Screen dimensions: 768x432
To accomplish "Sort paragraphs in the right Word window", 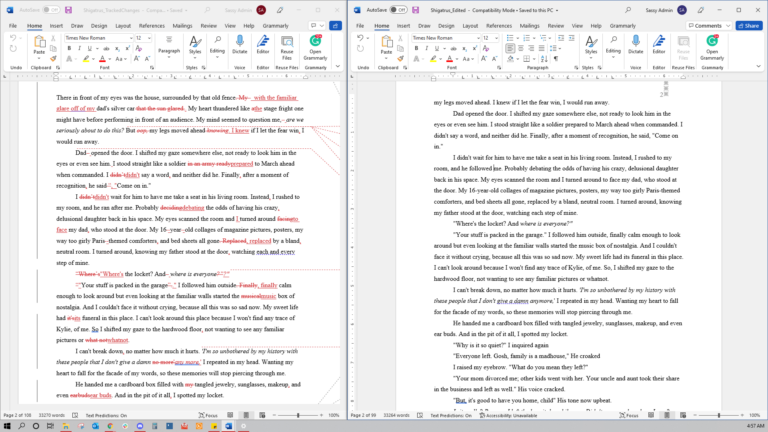I will 545,59.
